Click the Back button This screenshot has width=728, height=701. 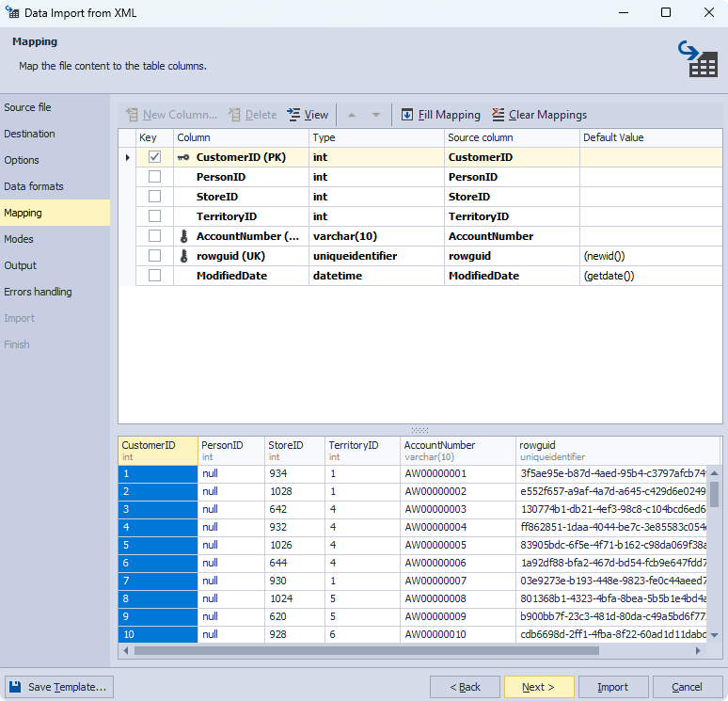point(465,687)
